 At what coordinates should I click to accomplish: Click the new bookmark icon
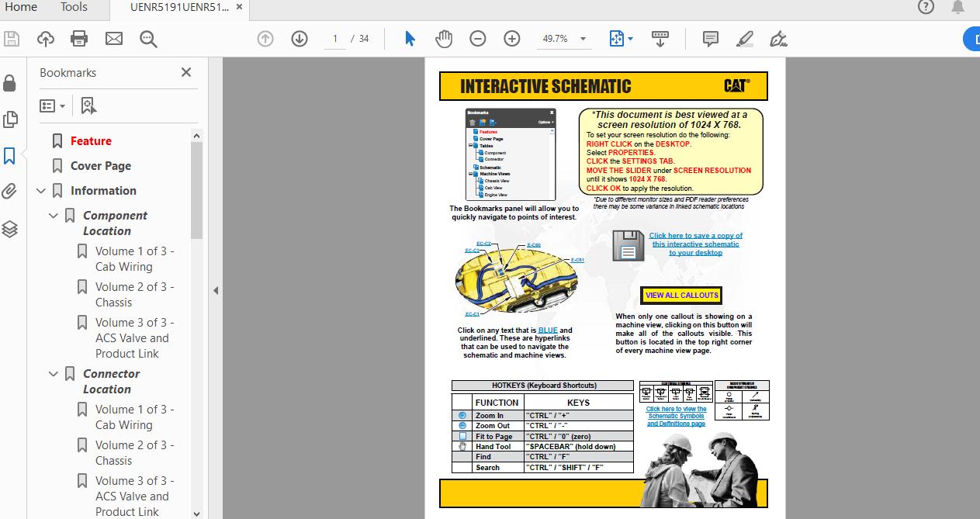tap(88, 106)
